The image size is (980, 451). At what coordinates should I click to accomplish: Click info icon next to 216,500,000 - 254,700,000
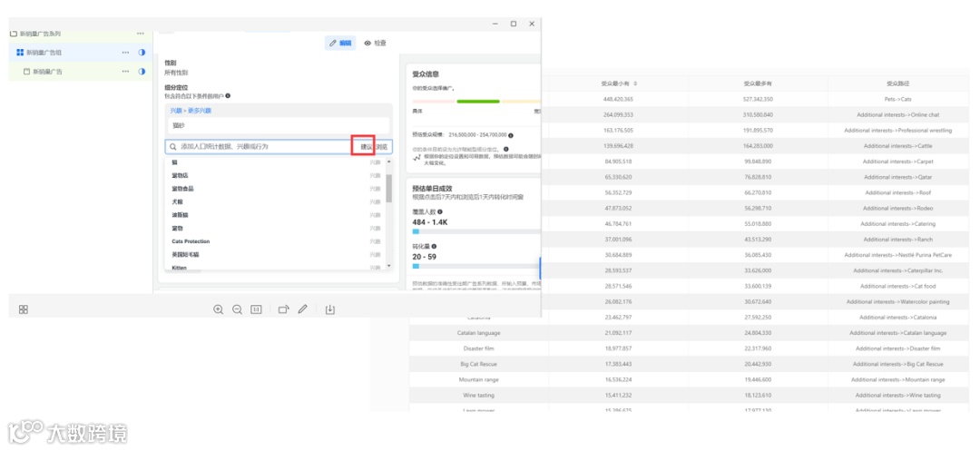pyautogui.click(x=511, y=135)
